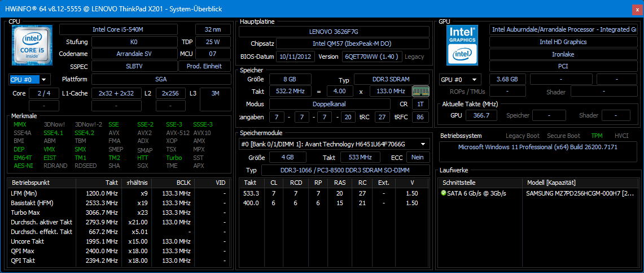The width and height of the screenshot is (644, 273).
Task: Expand the GPU #0 selector dropdown
Action: pos(460,80)
